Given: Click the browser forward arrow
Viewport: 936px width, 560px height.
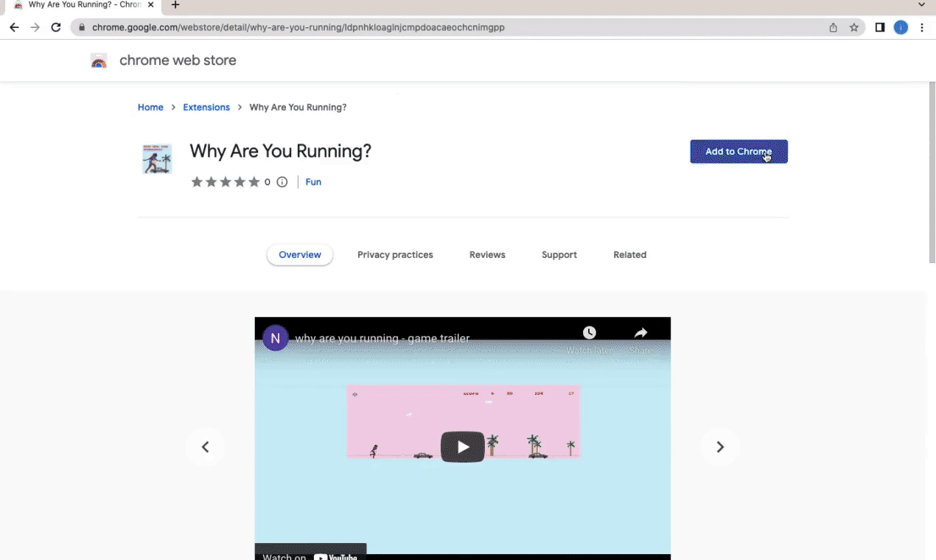Looking at the screenshot, I should [x=35, y=27].
